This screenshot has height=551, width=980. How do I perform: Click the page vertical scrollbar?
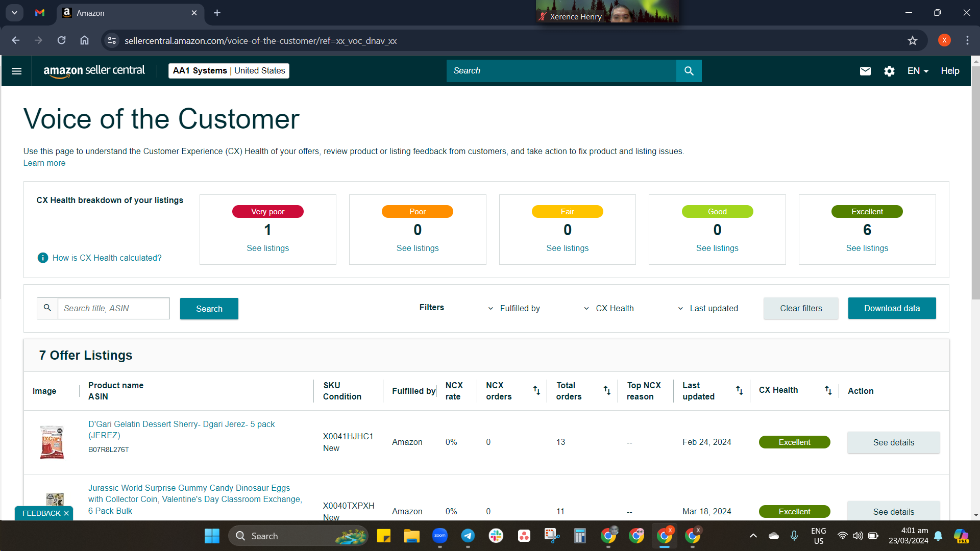coord(975,184)
